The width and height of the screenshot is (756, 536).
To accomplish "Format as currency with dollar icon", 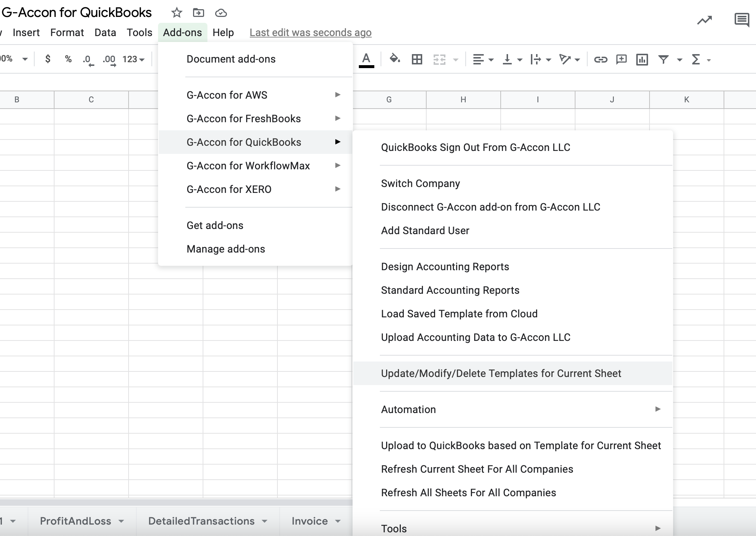I will point(48,59).
